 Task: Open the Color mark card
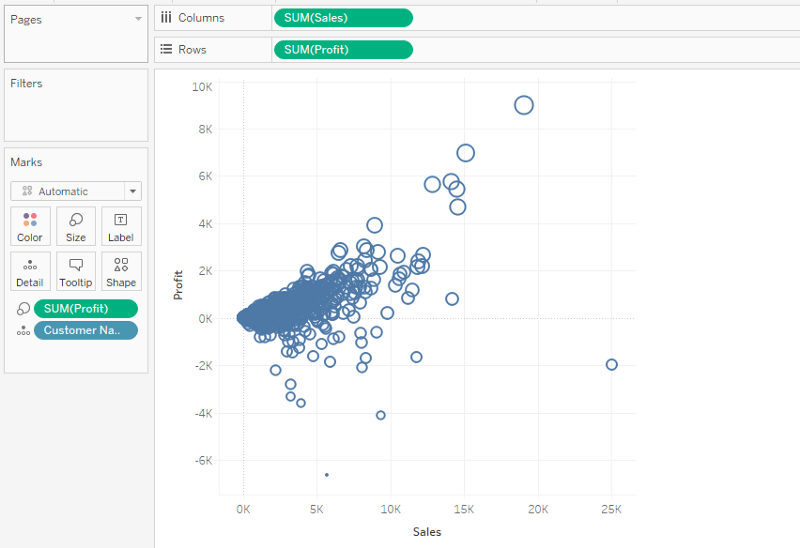[30, 226]
